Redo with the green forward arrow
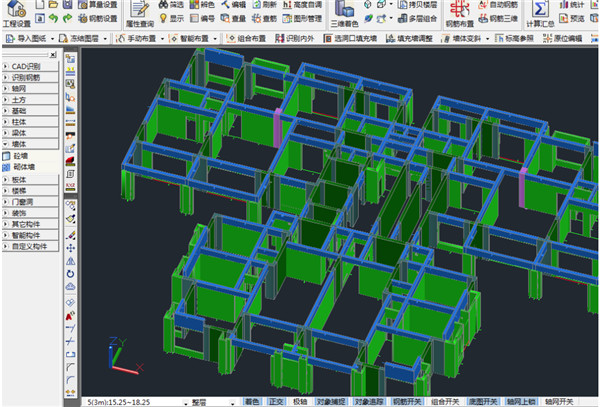600x407 pixels. pos(67,18)
